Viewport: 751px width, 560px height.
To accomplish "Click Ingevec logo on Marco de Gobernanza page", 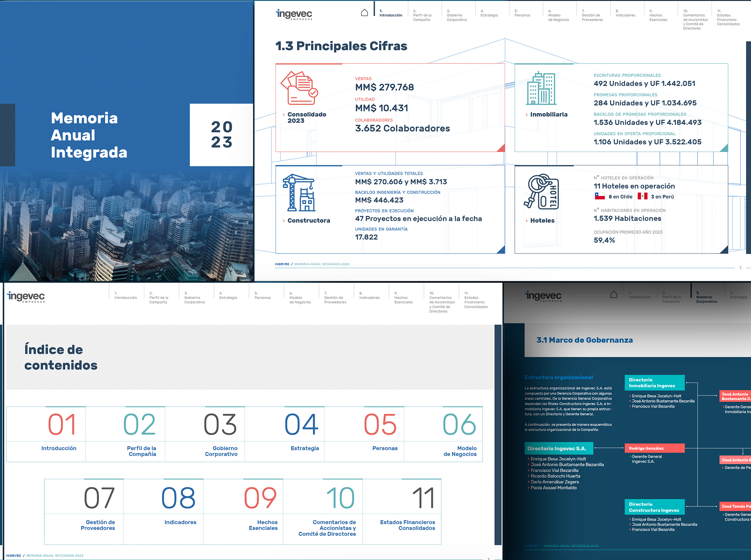I will (543, 296).
